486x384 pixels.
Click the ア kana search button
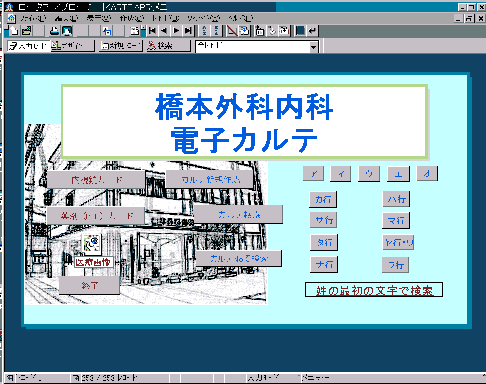(313, 173)
